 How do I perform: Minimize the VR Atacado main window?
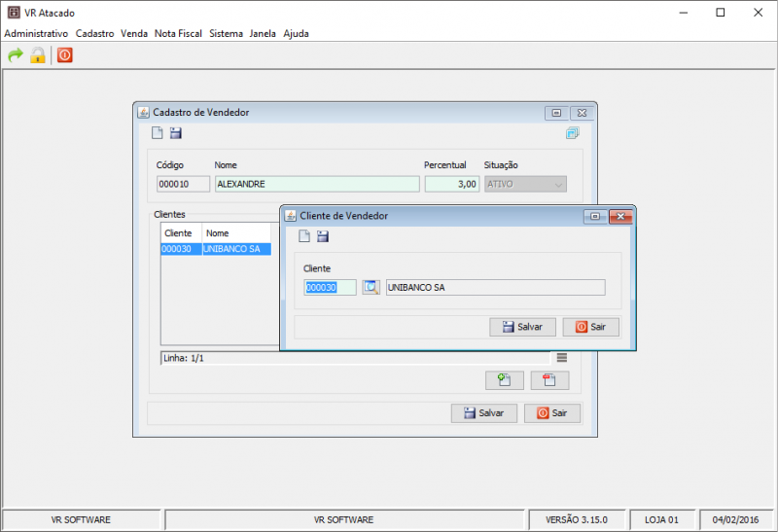684,13
